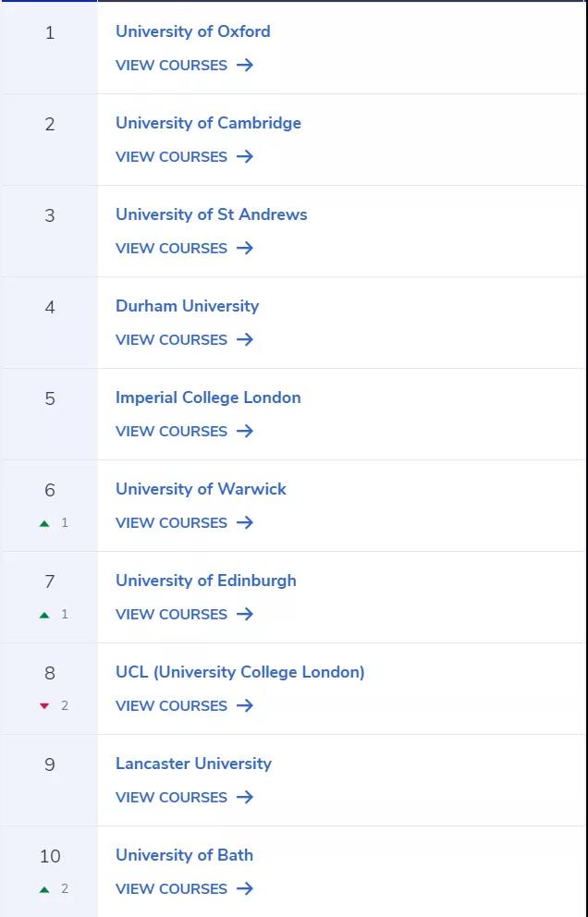The width and height of the screenshot is (588, 917).
Task: Open UCL (University College London) link
Action: click(239, 672)
